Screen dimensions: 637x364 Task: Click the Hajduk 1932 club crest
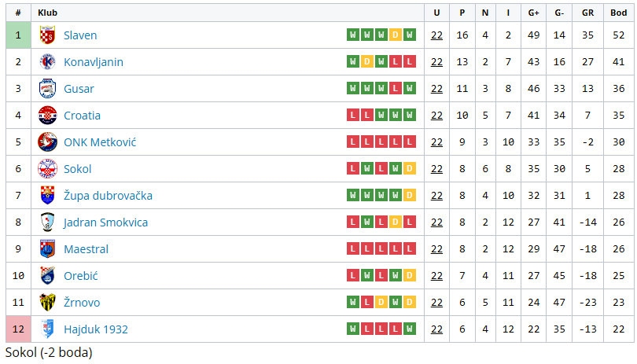tap(47, 329)
